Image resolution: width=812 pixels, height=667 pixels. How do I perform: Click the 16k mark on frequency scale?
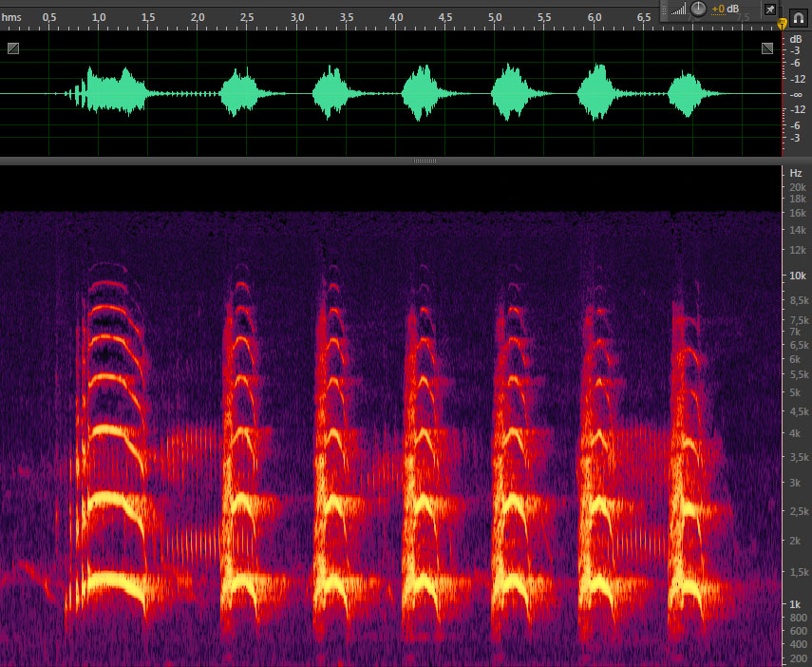pos(798,213)
